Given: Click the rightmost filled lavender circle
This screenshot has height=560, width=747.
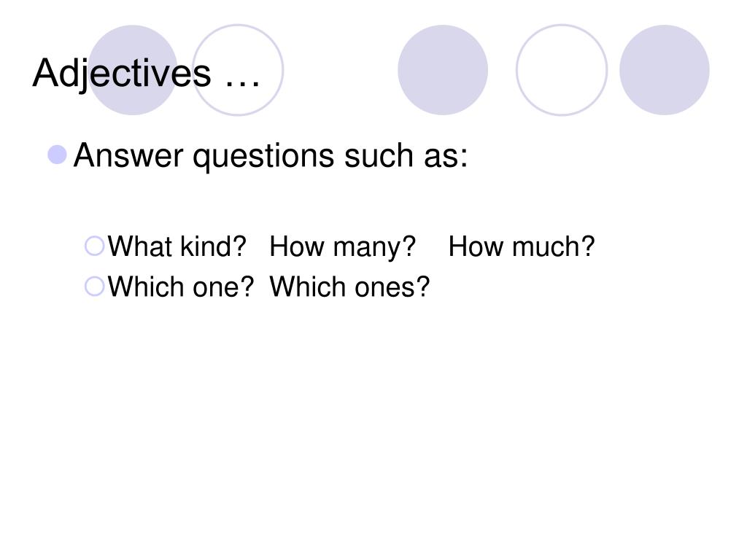Looking at the screenshot, I should (664, 70).
